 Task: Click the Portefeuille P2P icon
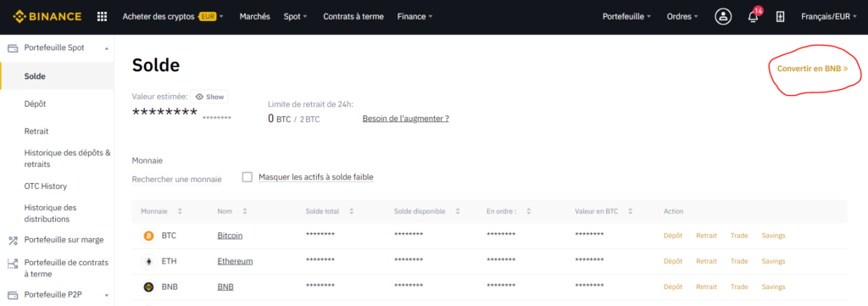tap(13, 295)
